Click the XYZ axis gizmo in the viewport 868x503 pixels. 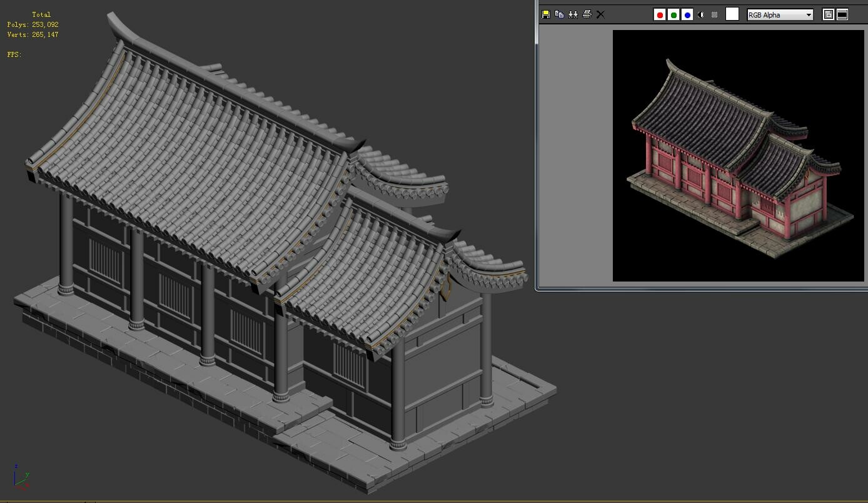click(21, 477)
